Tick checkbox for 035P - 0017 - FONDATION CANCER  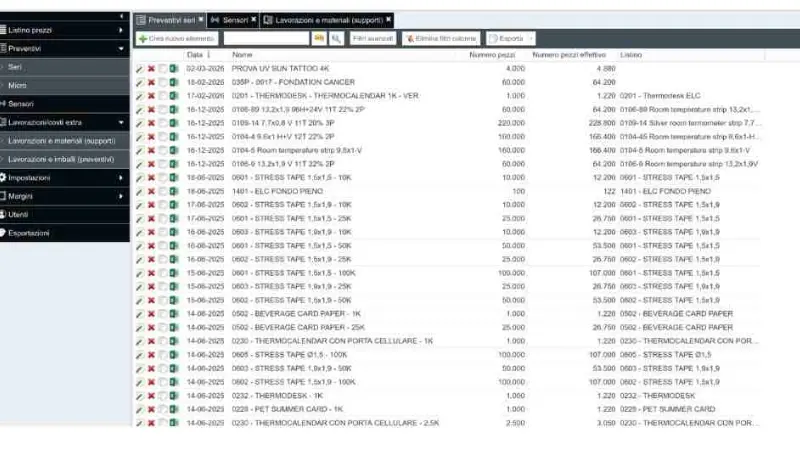coord(162,82)
